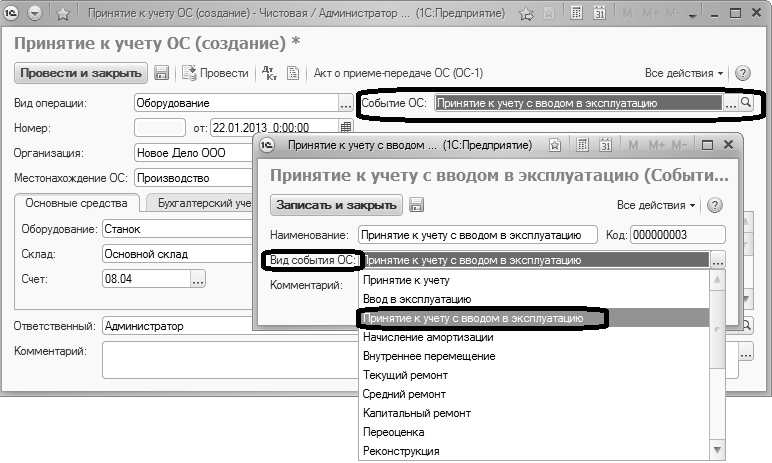Click 'Записать и закрыть' button
The height and width of the screenshot is (463, 772).
click(336, 205)
